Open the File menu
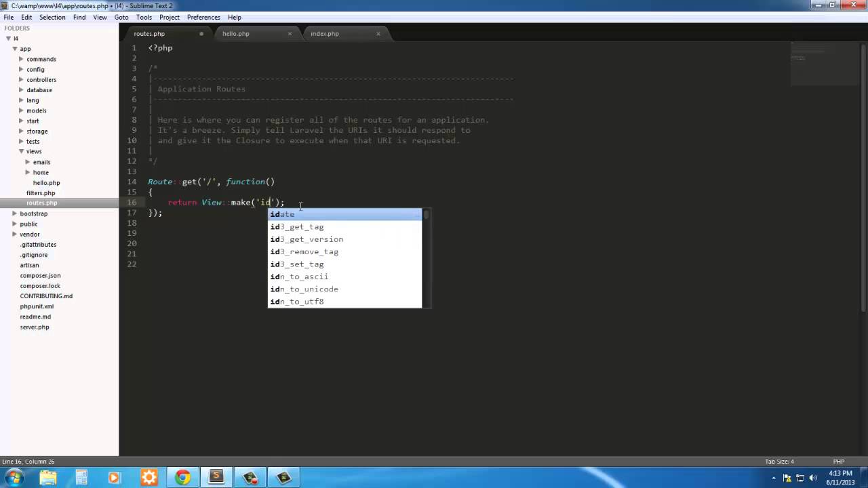The image size is (868, 488). [9, 17]
